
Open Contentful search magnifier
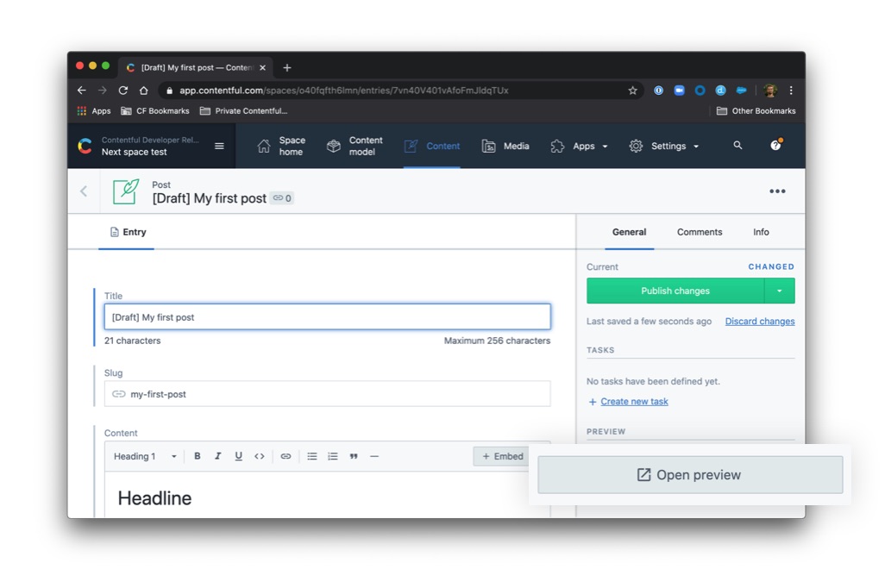point(737,146)
